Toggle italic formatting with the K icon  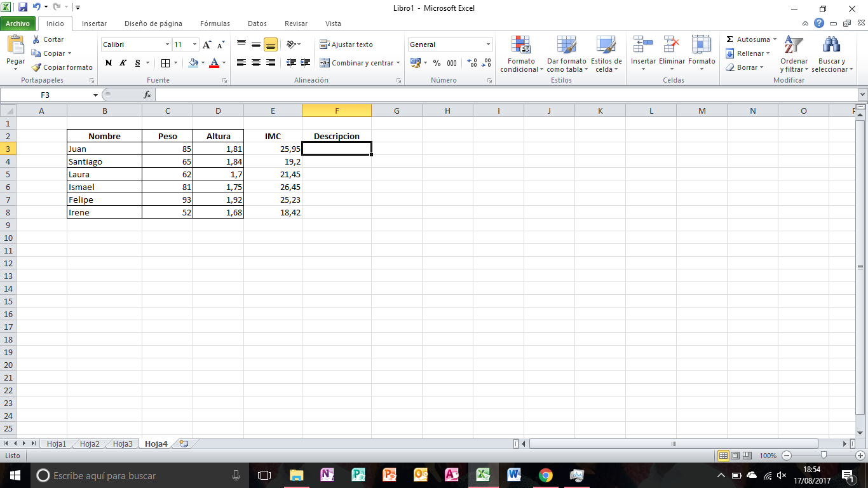pyautogui.click(x=122, y=63)
